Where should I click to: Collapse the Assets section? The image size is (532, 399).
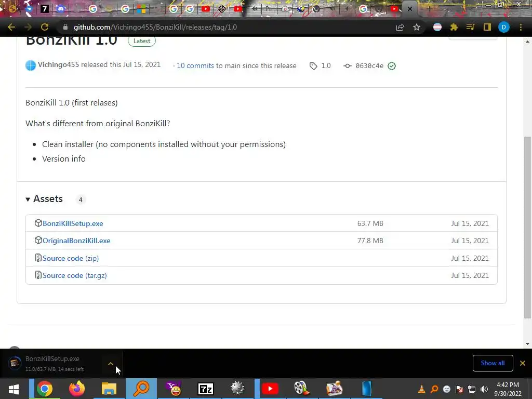pos(45,199)
